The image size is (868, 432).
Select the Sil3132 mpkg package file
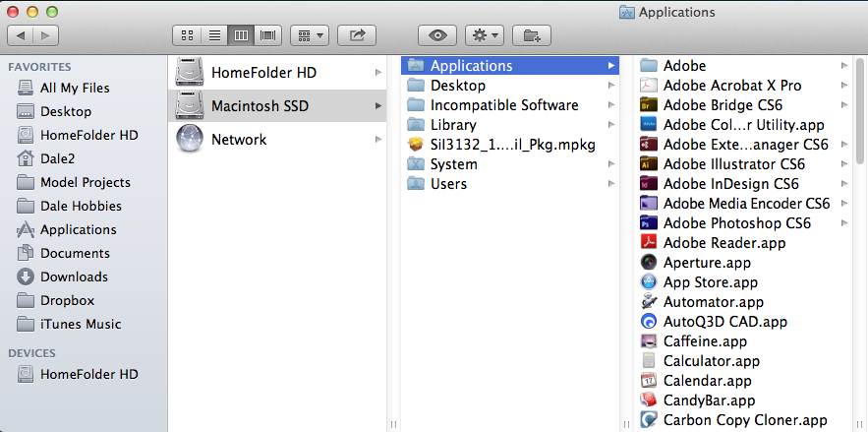pyautogui.click(x=510, y=145)
